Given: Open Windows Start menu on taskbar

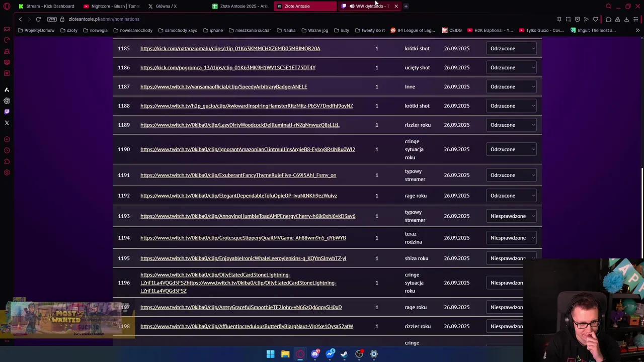Looking at the screenshot, I should pyautogui.click(x=270, y=354).
